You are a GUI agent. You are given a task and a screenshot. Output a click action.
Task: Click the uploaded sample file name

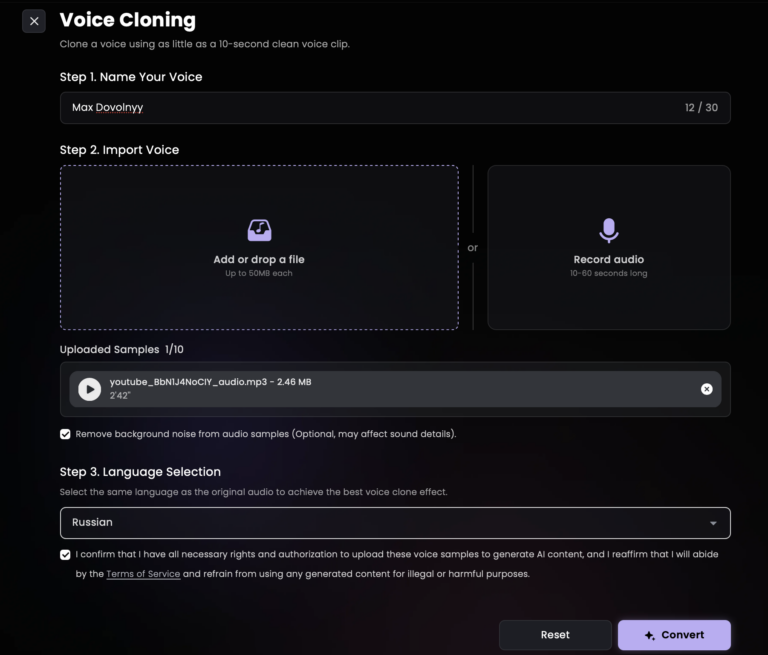coord(210,382)
